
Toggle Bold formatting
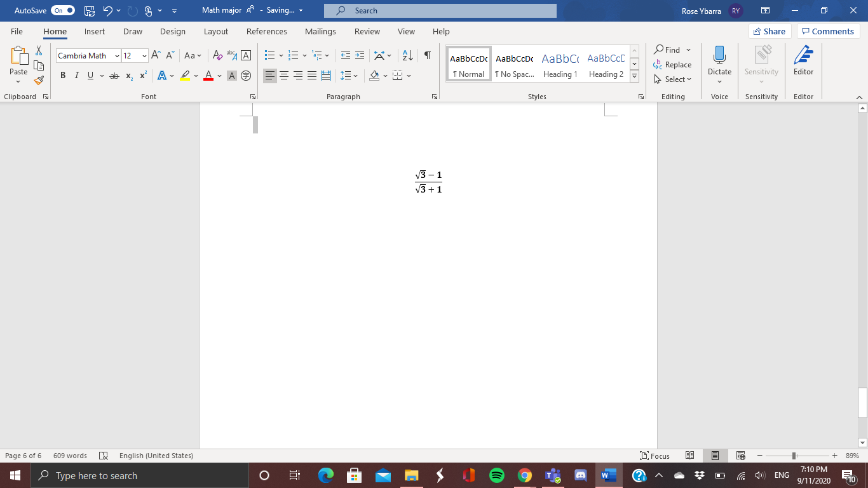tap(63, 76)
